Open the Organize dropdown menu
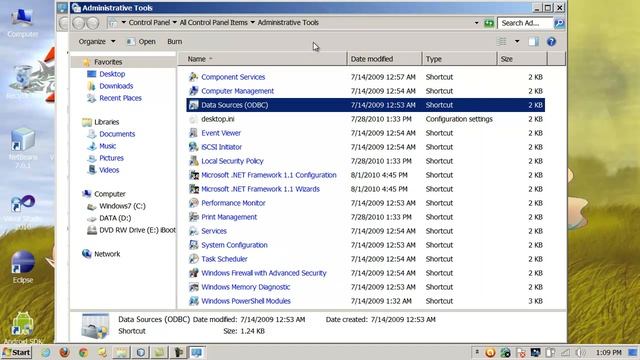The image size is (640, 360). [97, 41]
